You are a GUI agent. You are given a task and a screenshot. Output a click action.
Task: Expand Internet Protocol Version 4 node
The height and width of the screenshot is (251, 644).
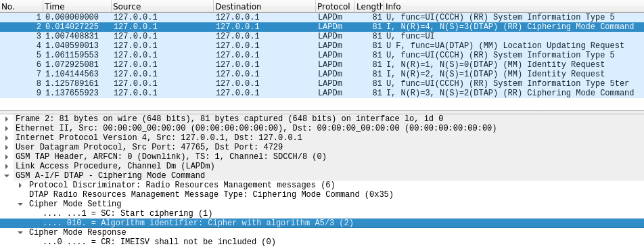6,137
